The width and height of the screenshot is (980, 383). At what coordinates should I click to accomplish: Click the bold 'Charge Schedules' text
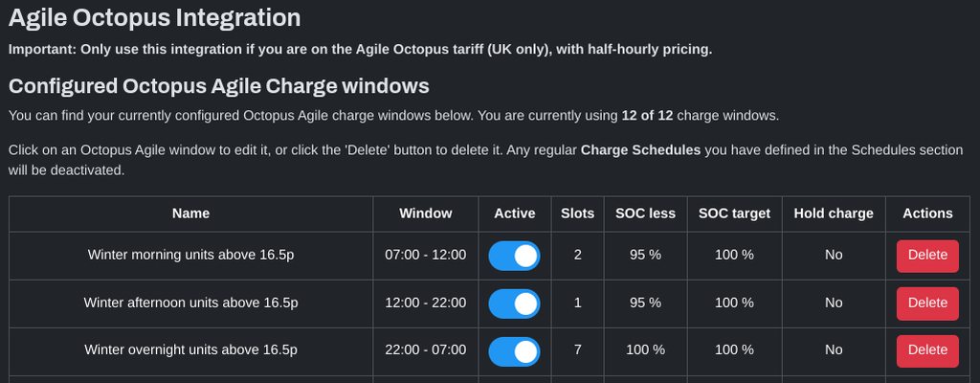coord(640,150)
